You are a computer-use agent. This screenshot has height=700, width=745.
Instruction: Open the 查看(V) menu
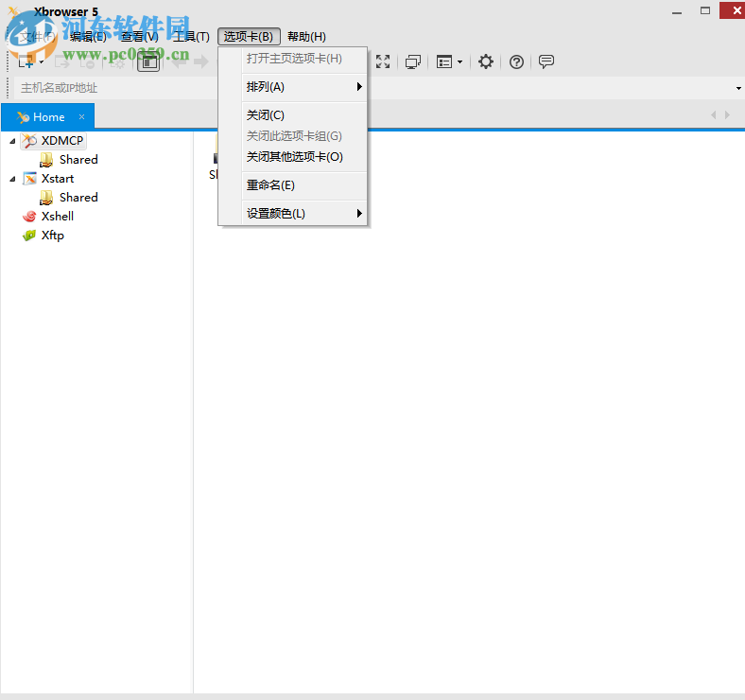click(139, 37)
